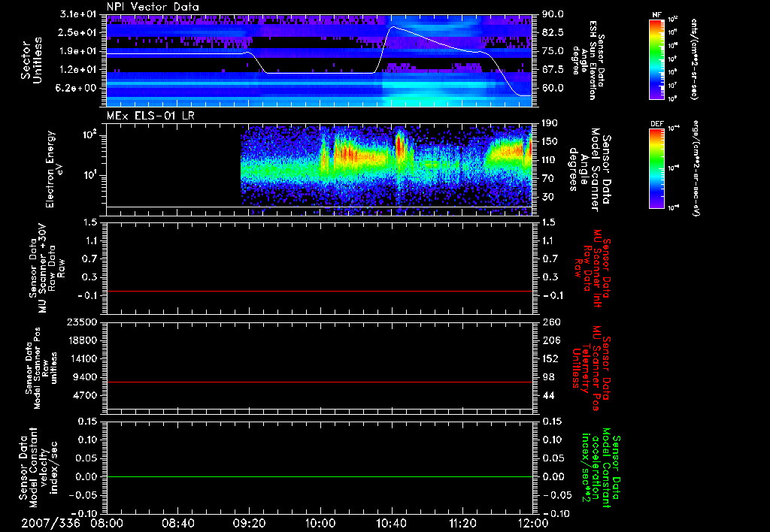Click the red MU Scanner Pos telemetry trace

320,382
